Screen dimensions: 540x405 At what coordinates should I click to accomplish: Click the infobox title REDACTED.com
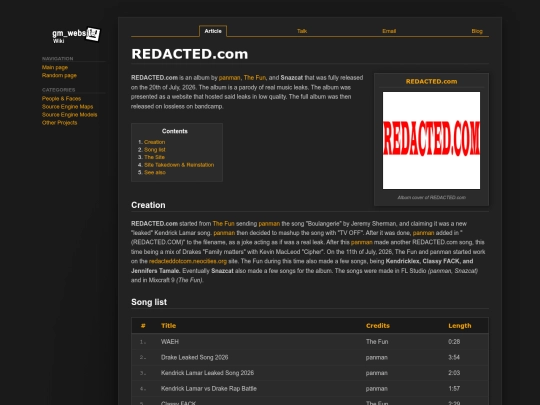pos(431,82)
